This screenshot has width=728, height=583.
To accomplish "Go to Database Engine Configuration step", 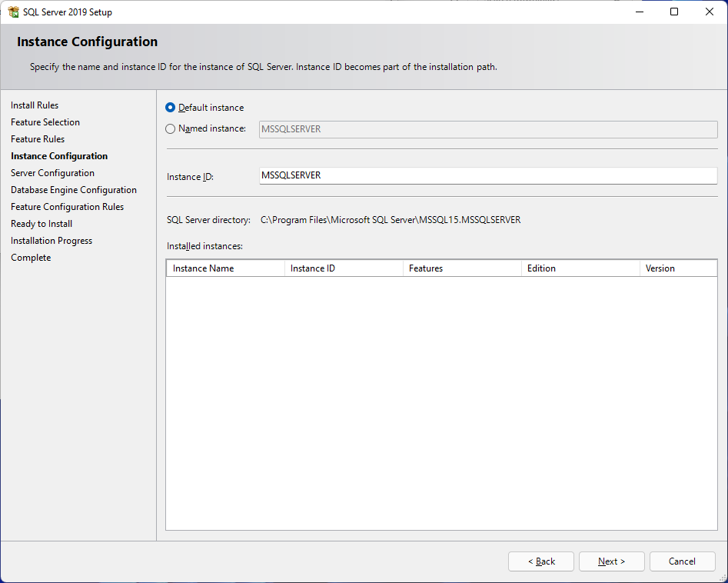I will (x=74, y=190).
